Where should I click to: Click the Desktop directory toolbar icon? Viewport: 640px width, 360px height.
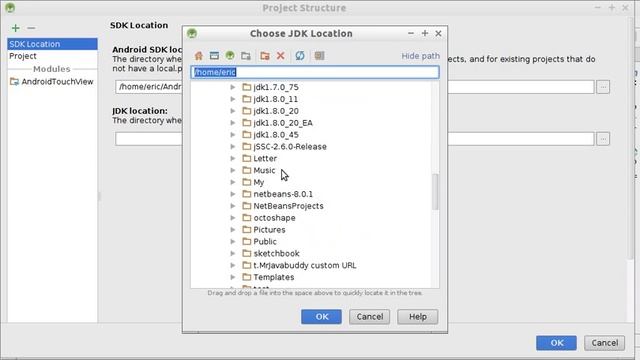(x=214, y=56)
